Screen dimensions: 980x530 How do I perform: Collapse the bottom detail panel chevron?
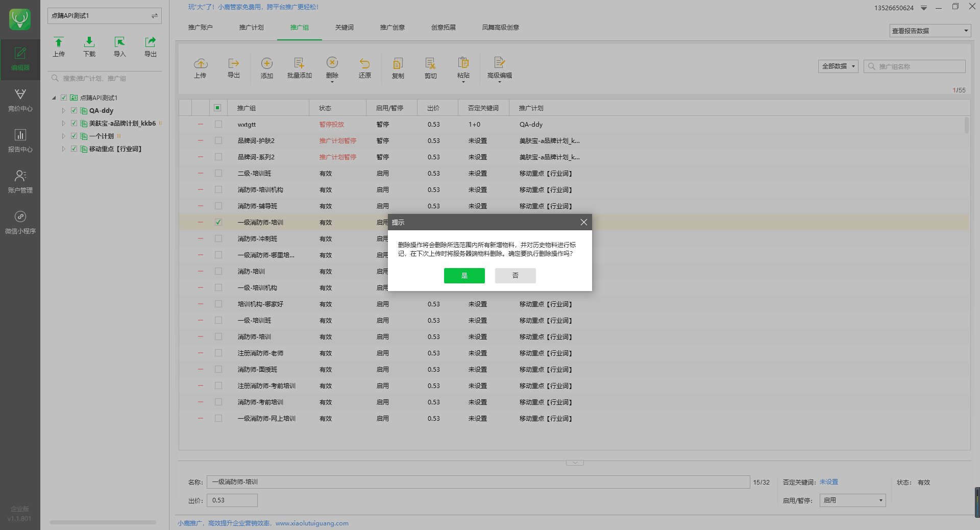tap(575, 463)
